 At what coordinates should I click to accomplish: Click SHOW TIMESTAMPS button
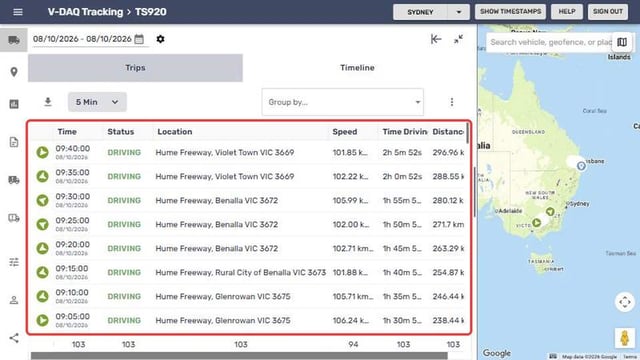point(511,11)
